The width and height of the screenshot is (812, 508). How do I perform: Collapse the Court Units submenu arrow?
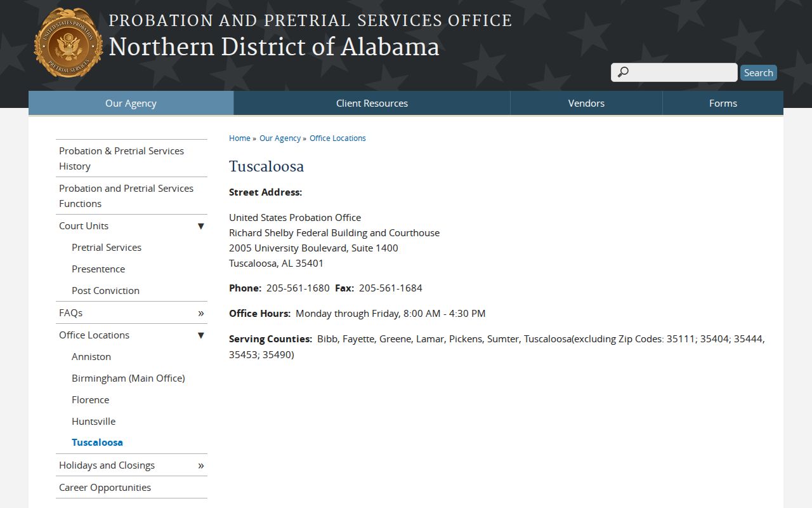tap(200, 226)
